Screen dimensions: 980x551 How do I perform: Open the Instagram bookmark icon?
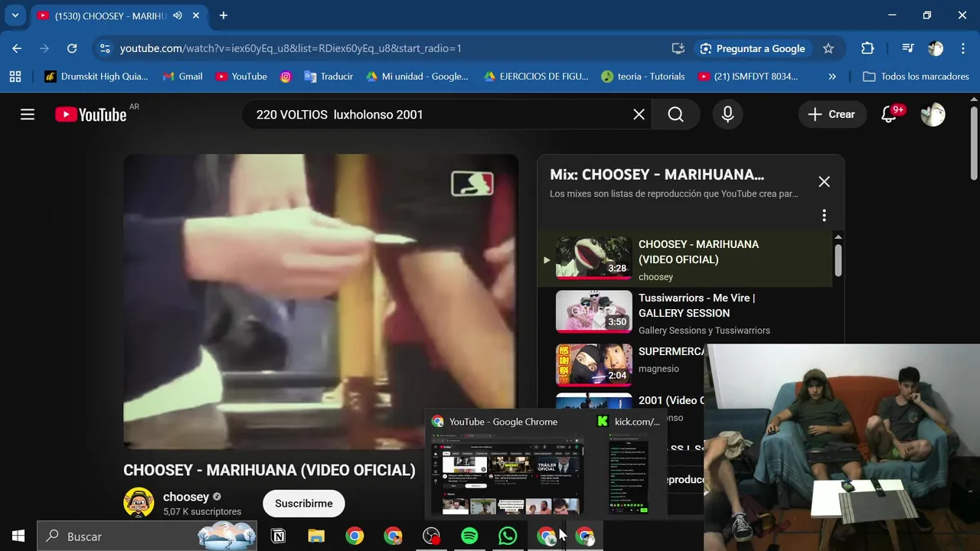(x=286, y=77)
